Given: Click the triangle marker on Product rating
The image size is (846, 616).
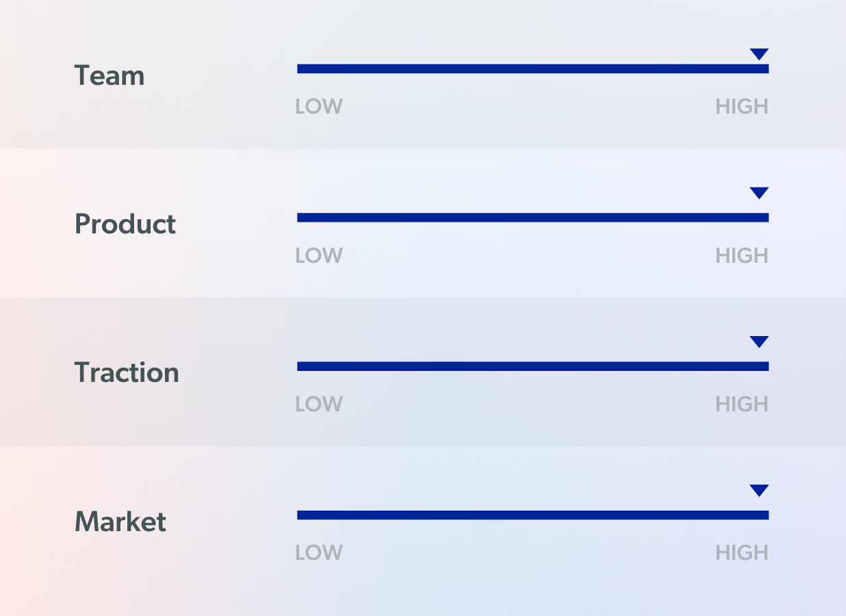Looking at the screenshot, I should pos(759,193).
